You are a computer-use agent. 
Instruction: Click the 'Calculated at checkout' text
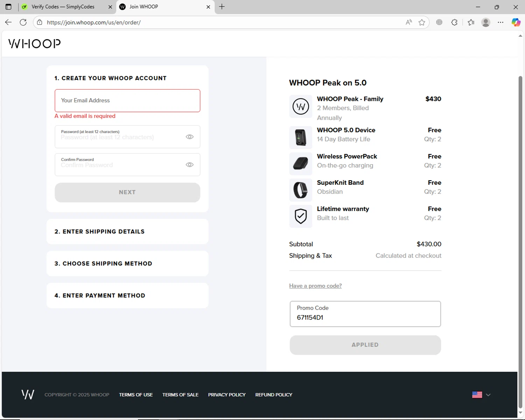click(408, 256)
